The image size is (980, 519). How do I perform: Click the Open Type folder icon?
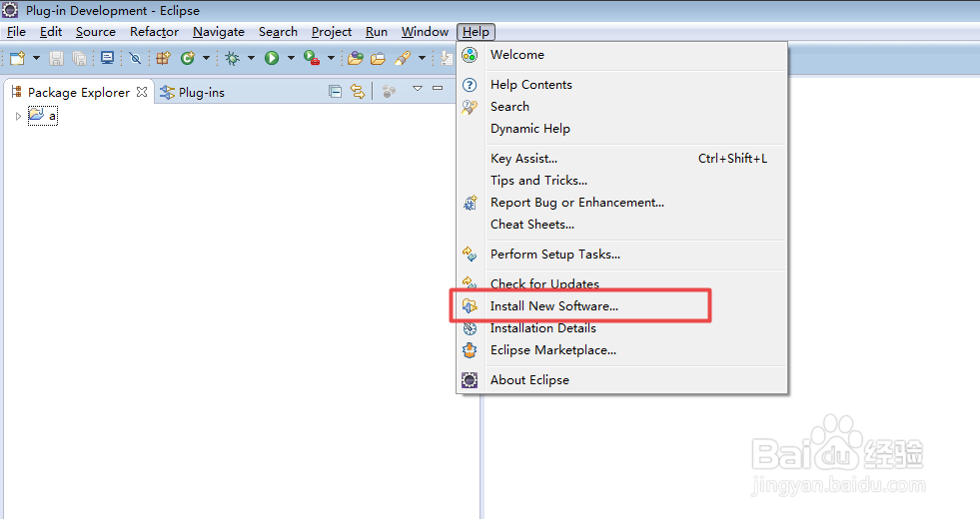pos(356,58)
